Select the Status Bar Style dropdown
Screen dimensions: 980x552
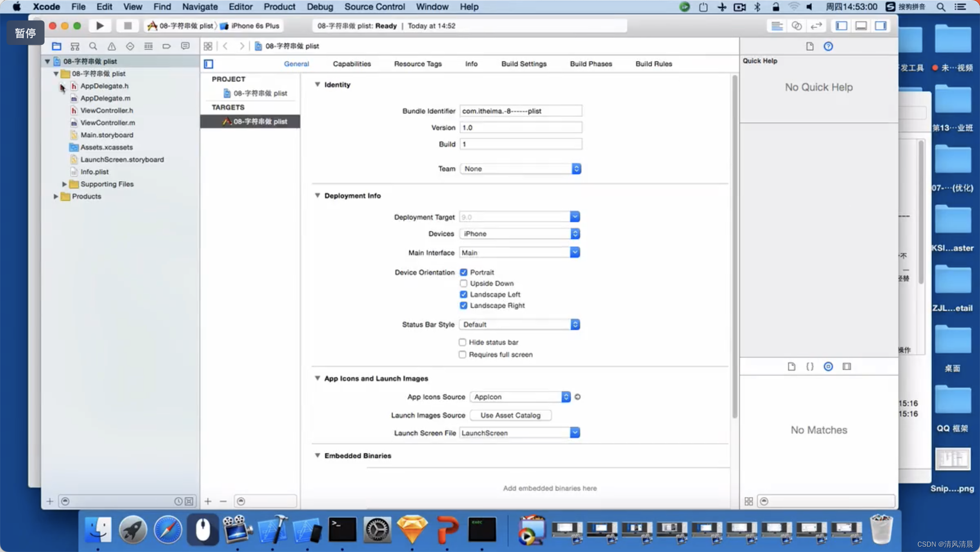coord(520,325)
